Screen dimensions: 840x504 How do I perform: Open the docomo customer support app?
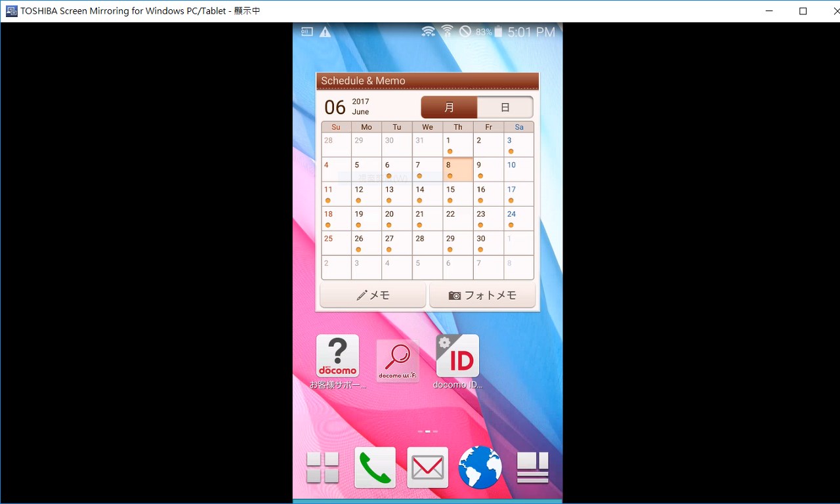click(337, 354)
